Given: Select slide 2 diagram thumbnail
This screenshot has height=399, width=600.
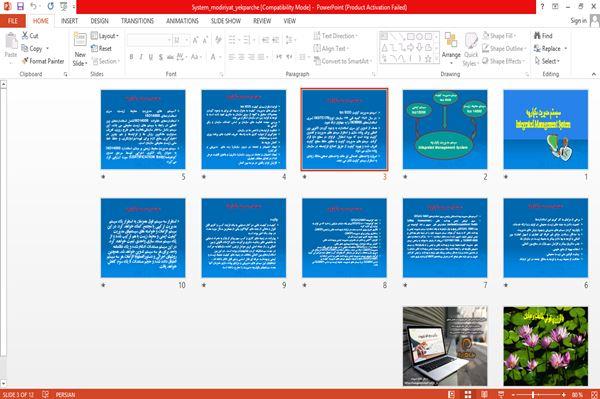Looking at the screenshot, I should pyautogui.click(x=445, y=129).
